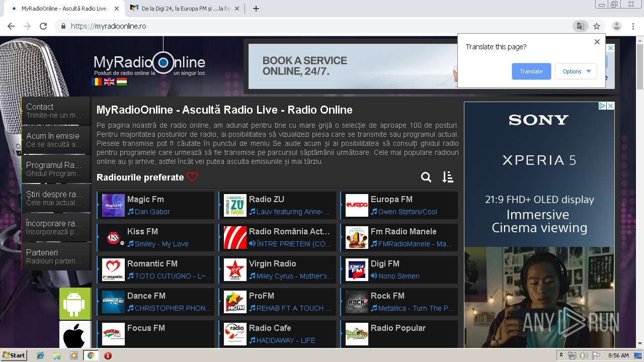This screenshot has width=644, height=362.
Task: Select the Hungarian flag language icon
Action: point(122,81)
